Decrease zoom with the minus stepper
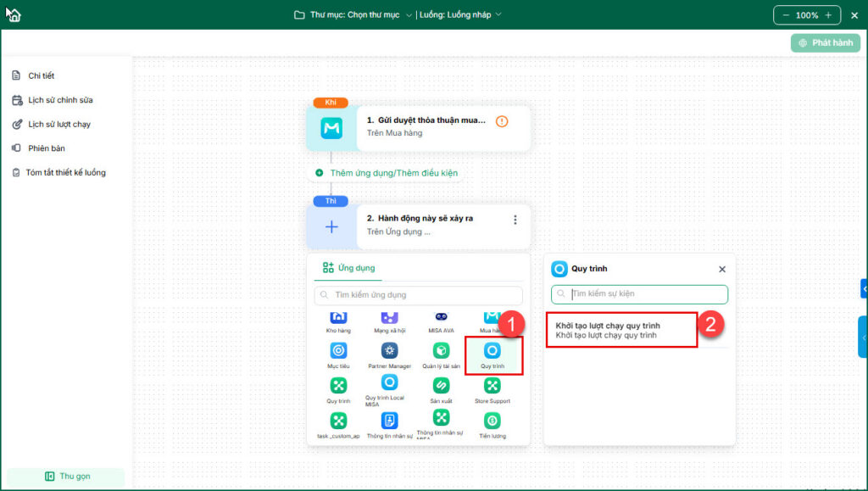 786,15
